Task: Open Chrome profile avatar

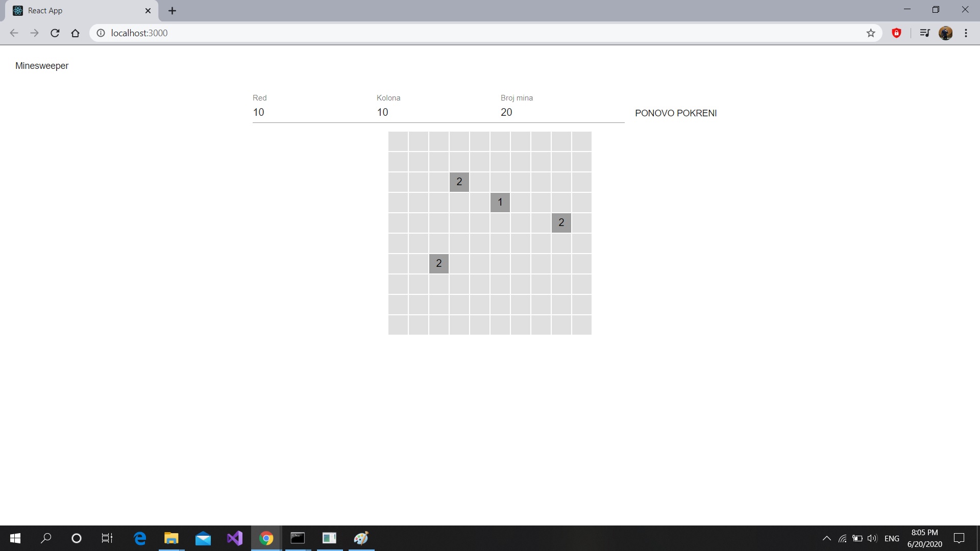Action: (x=945, y=33)
